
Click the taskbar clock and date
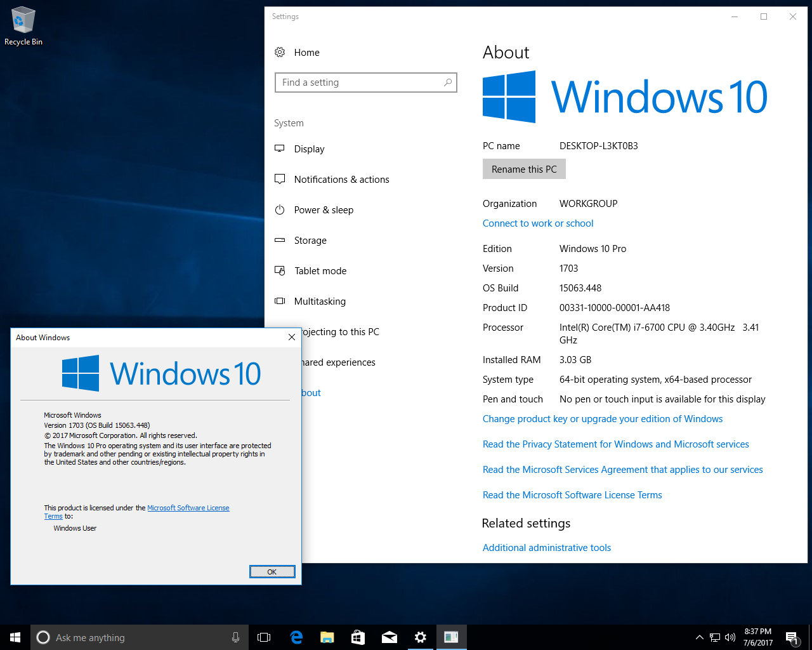pos(758,637)
